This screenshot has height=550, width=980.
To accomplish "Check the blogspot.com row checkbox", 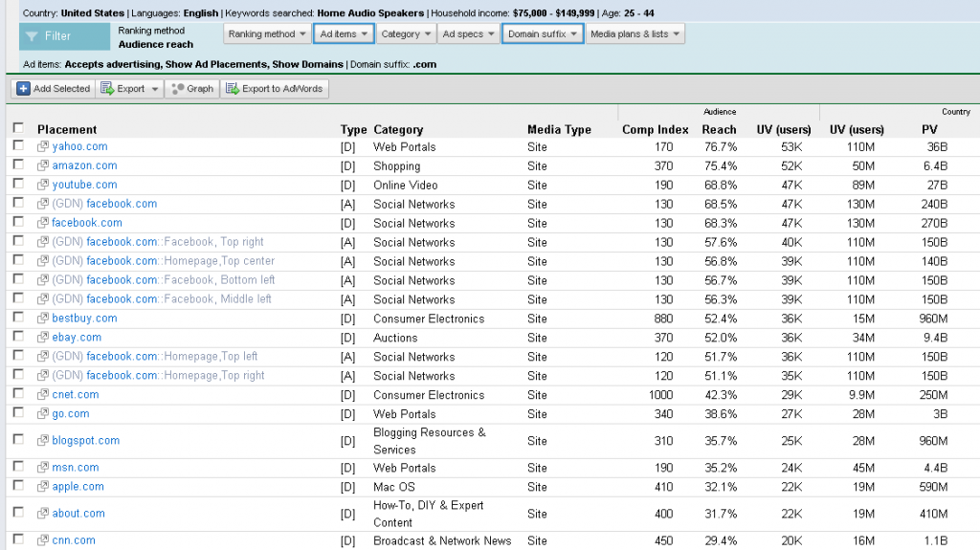I will (x=18, y=439).
